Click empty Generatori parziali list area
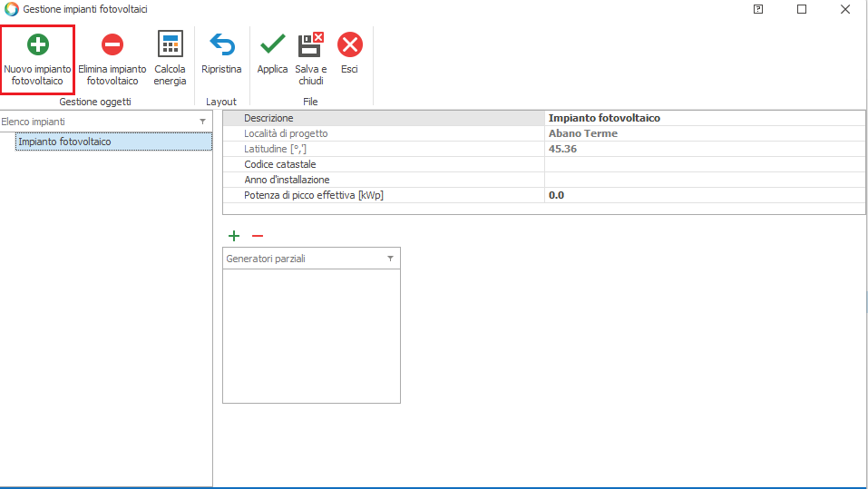This screenshot has width=868, height=489. (x=311, y=336)
